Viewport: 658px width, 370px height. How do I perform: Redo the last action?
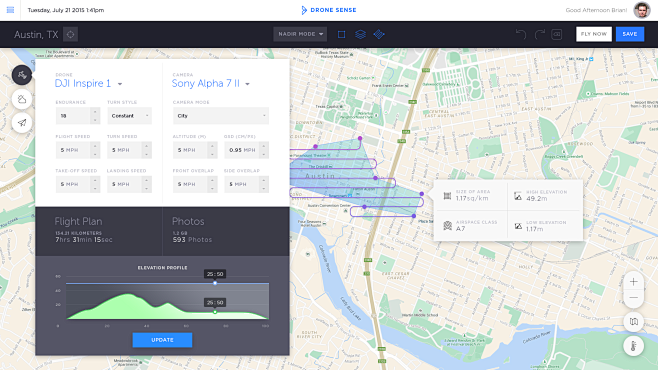(x=540, y=34)
